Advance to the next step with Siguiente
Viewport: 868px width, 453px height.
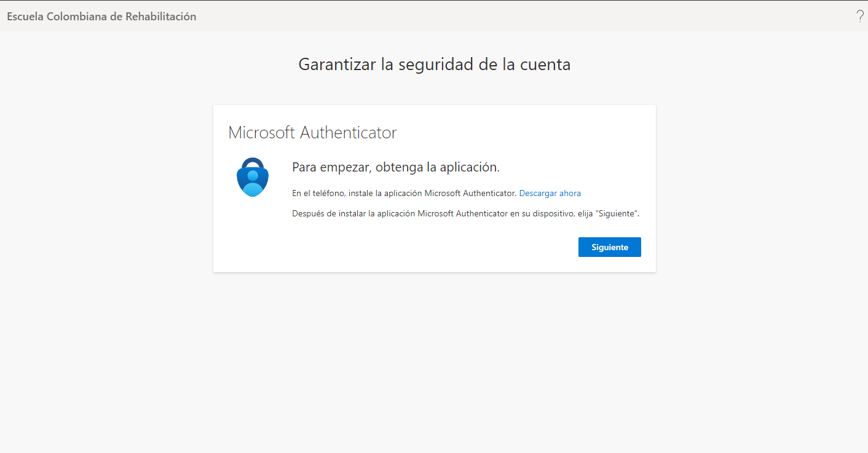[x=609, y=246]
